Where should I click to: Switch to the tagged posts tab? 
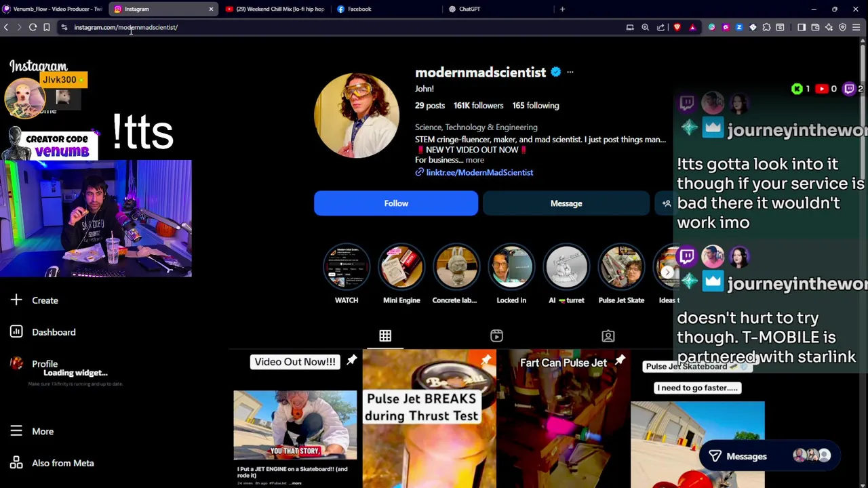[x=608, y=336]
